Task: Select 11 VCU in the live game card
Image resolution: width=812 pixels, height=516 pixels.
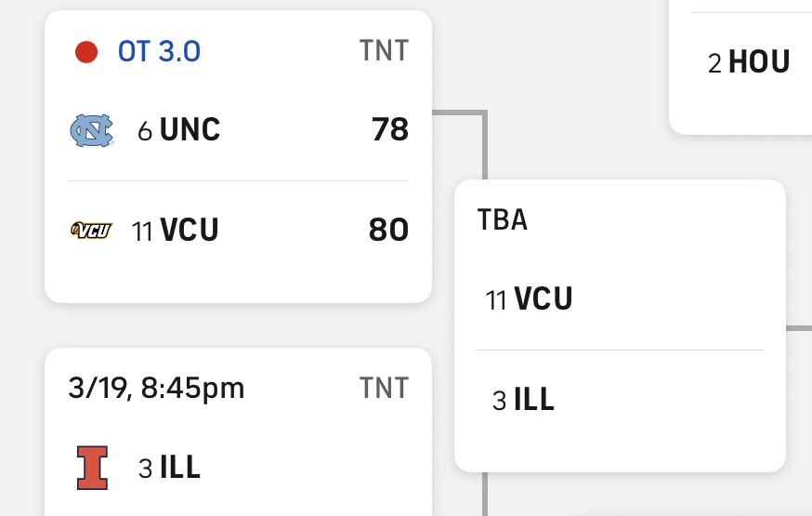Action: click(x=176, y=230)
